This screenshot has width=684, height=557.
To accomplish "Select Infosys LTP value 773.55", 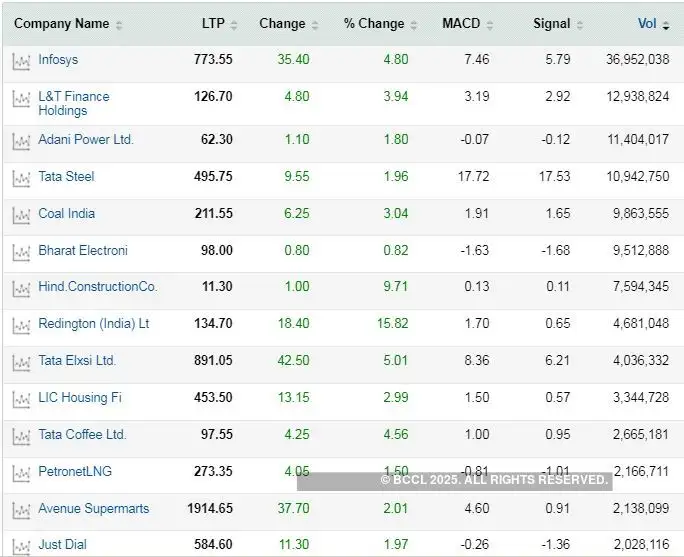I will (213, 59).
